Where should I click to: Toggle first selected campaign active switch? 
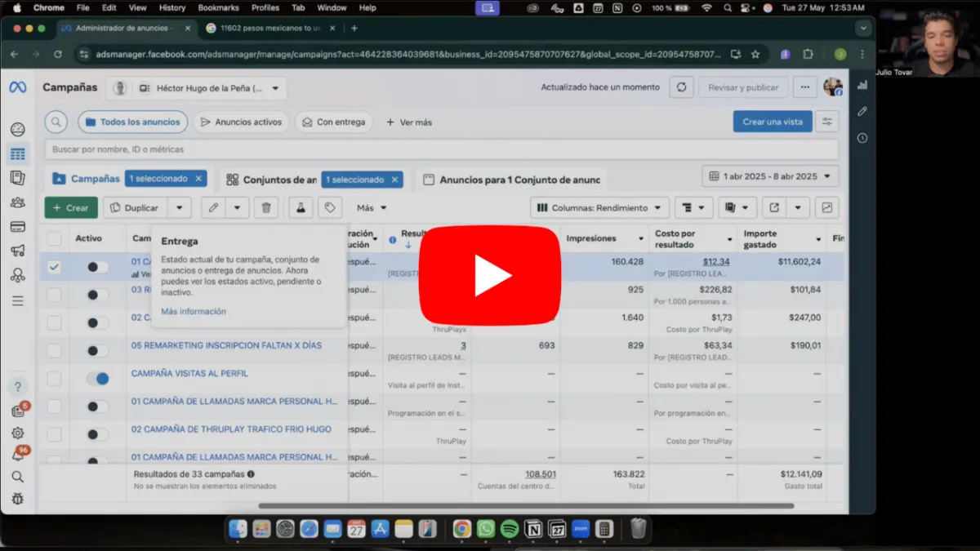click(98, 267)
